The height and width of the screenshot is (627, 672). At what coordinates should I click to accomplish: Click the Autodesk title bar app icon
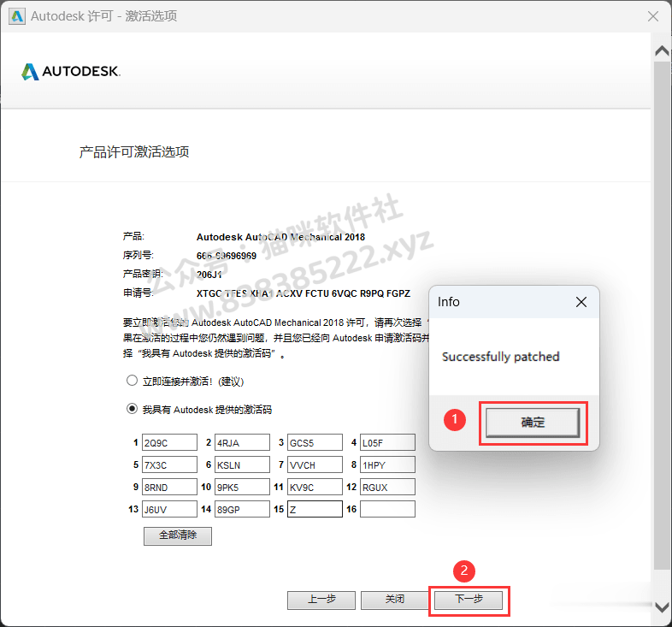[x=17, y=16]
